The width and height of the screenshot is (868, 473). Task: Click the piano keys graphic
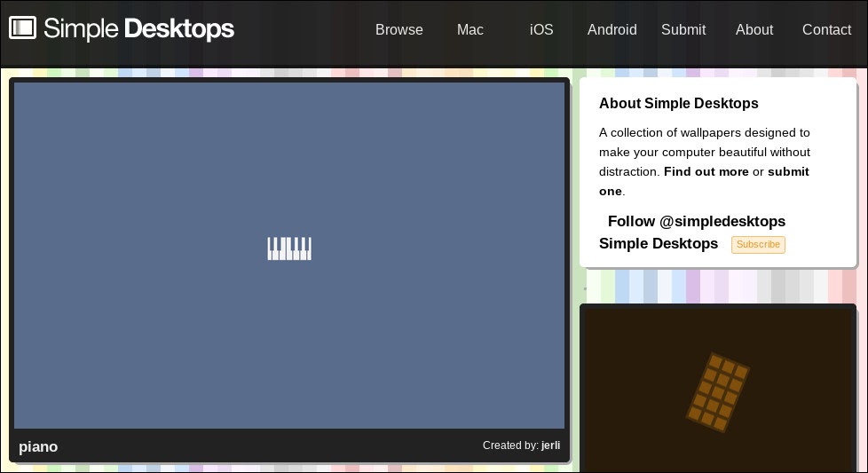click(x=289, y=248)
